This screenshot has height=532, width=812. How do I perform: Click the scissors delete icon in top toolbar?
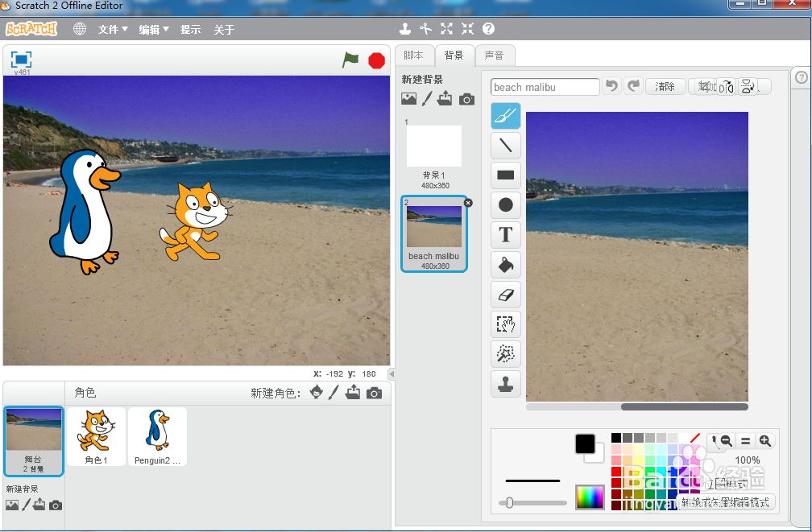coord(425,29)
